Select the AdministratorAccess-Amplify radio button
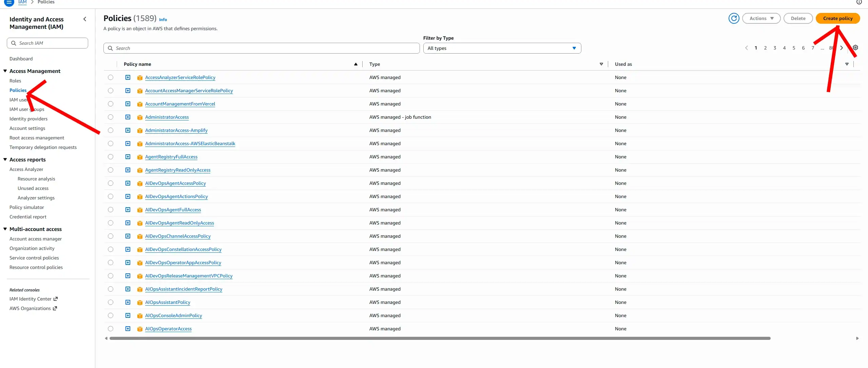The image size is (868, 368). pos(111,130)
